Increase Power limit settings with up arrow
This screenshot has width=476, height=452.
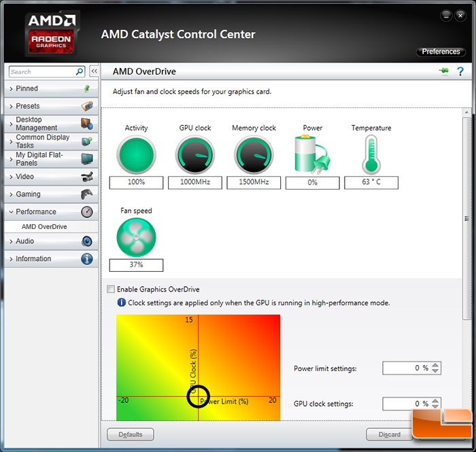[435, 365]
